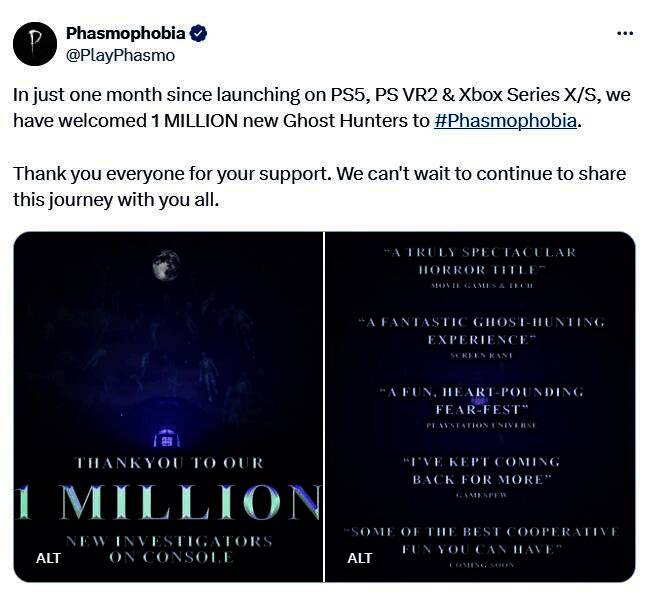
Task: Follow the #Phasmophobia hashtag link
Action: [506, 121]
